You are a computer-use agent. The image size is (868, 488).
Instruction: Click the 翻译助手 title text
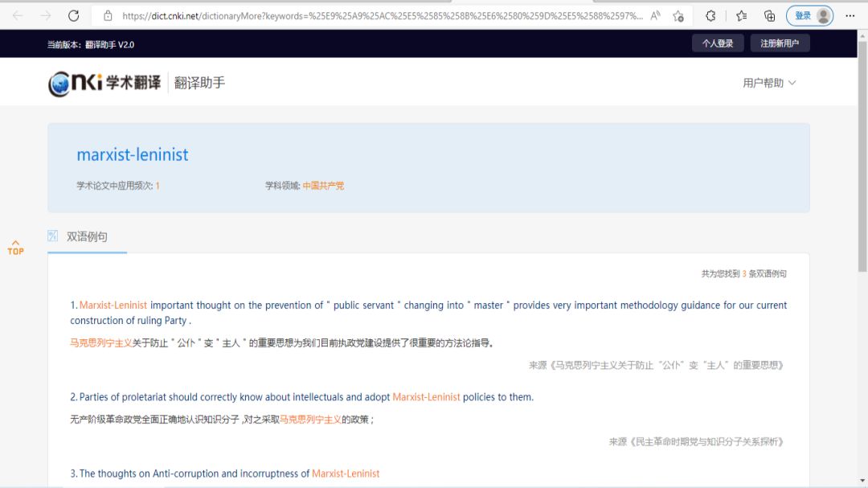pos(199,83)
